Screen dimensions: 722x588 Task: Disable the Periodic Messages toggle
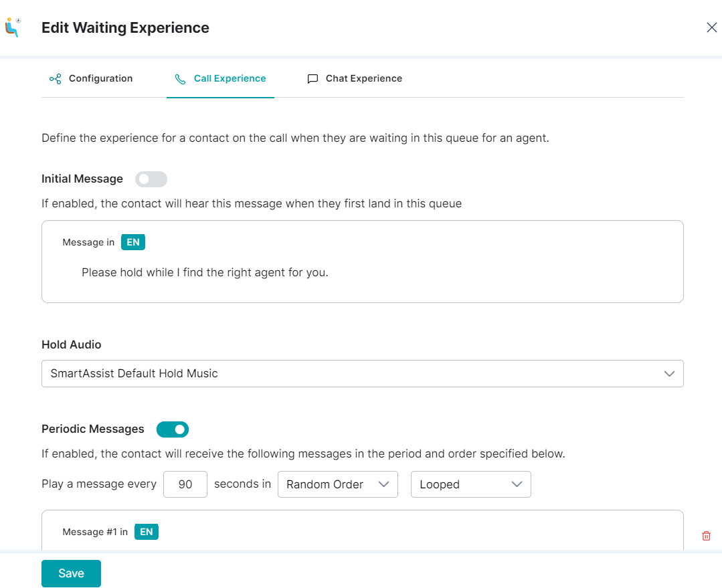(x=173, y=429)
